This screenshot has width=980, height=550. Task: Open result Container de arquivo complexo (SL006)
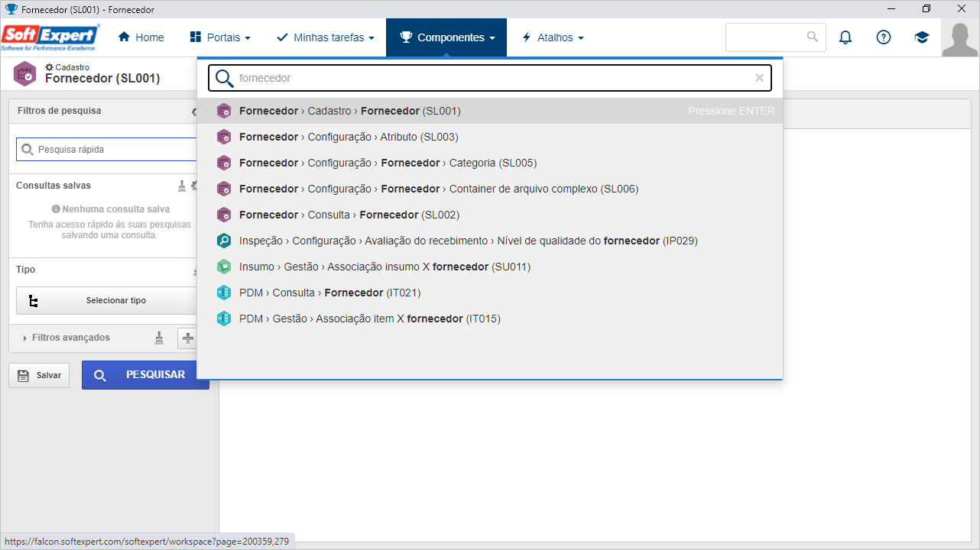(x=490, y=189)
